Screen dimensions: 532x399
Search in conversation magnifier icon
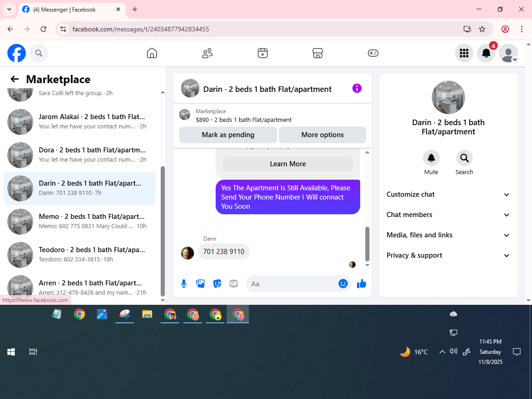pyautogui.click(x=464, y=158)
